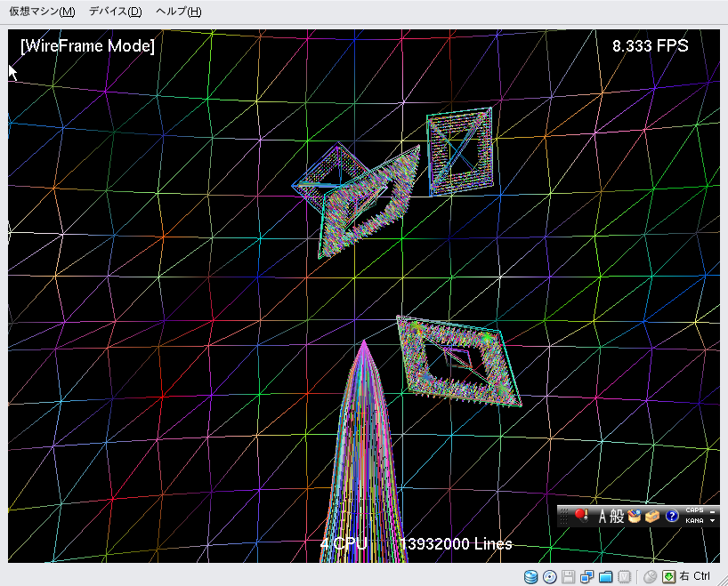Click the virtualization V chip status icon
Screen dimensions: 728x586
625,576
